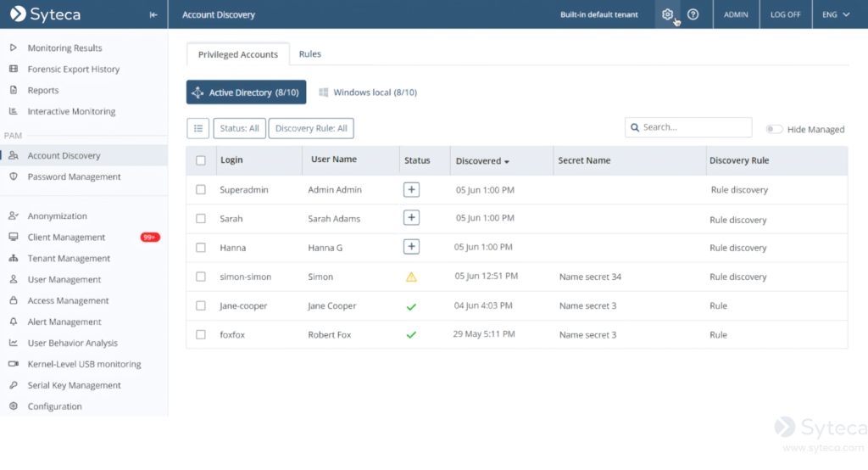Sort by Discovered column arrow
This screenshot has height=470, width=868.
click(507, 161)
